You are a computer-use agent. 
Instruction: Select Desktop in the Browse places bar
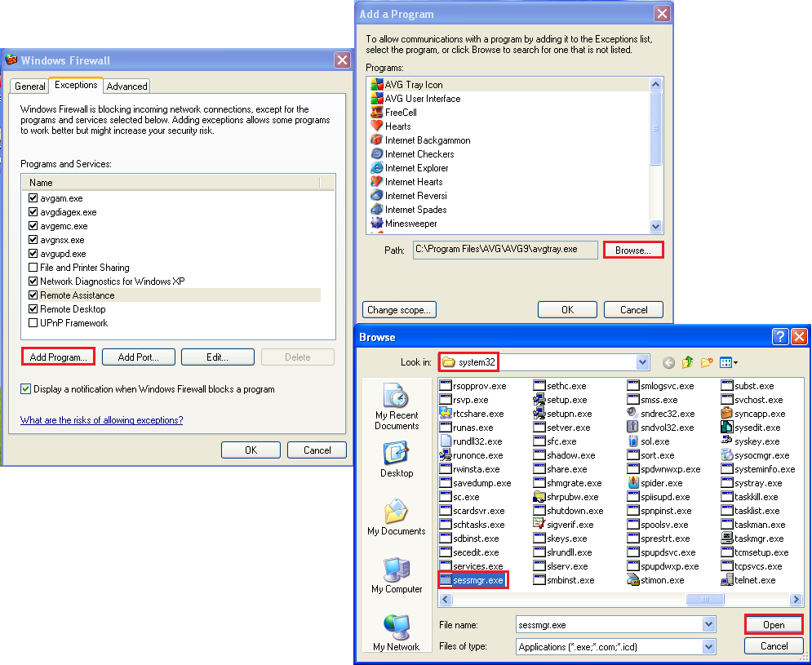[x=397, y=459]
